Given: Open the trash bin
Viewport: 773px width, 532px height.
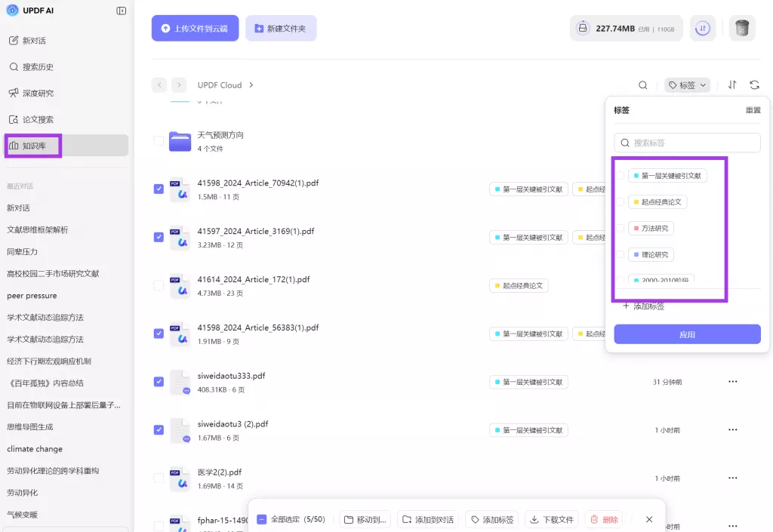Looking at the screenshot, I should 742,29.
